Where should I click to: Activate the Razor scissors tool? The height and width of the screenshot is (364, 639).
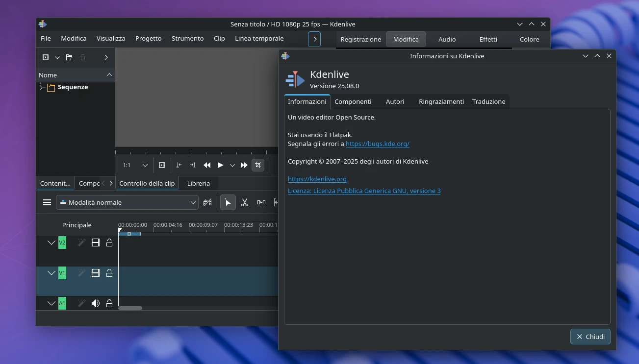[245, 202]
